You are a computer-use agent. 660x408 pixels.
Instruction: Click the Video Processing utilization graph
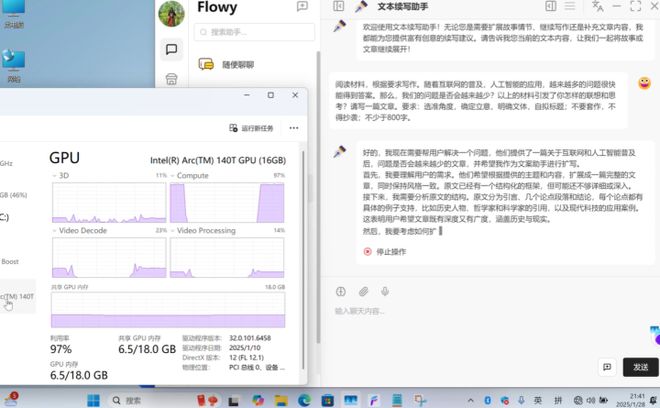[227, 257]
